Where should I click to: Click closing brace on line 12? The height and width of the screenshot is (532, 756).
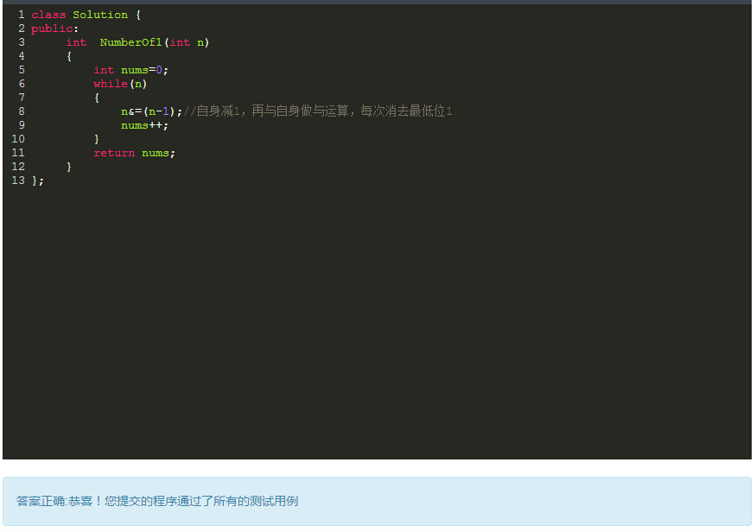[x=69, y=167]
